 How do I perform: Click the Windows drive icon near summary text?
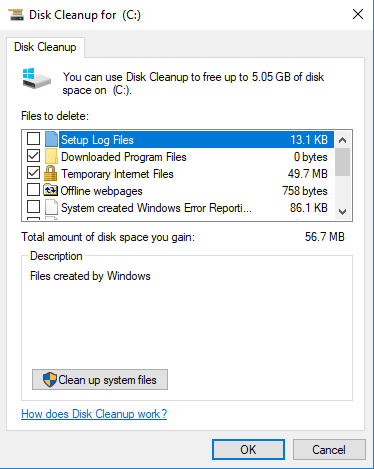pyautogui.click(x=36, y=79)
